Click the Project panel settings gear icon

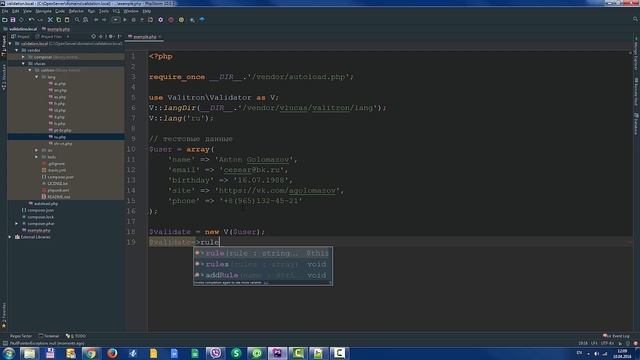[111, 37]
